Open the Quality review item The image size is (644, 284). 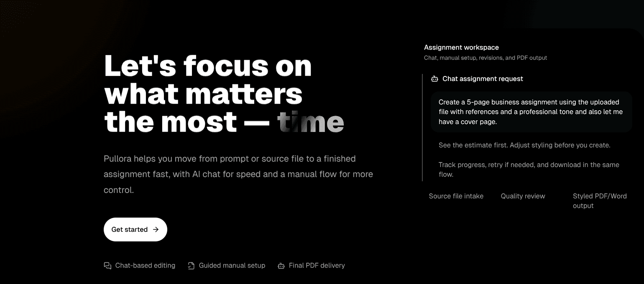pos(523,196)
